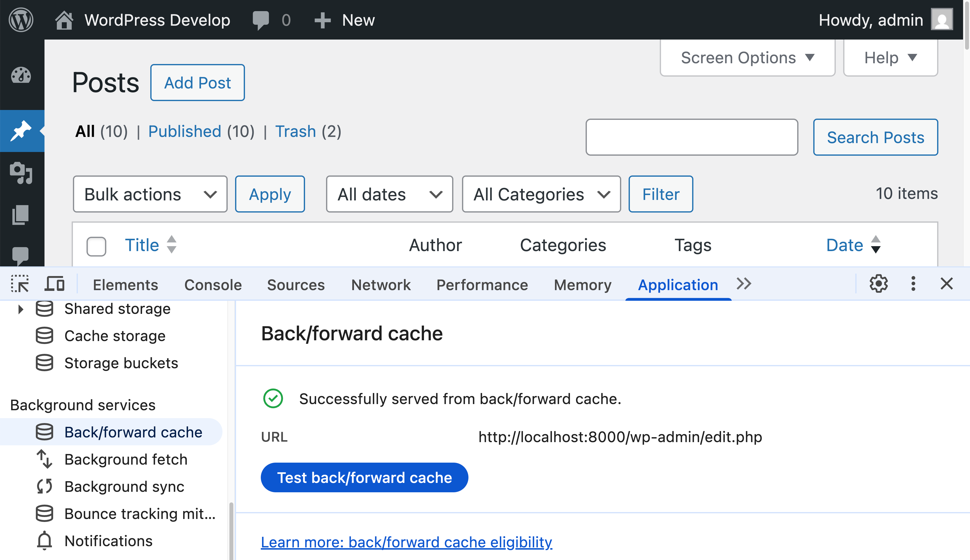Image resolution: width=970 pixels, height=560 pixels.
Task: Open the Dashboard sidebar icon
Action: pos(21,75)
